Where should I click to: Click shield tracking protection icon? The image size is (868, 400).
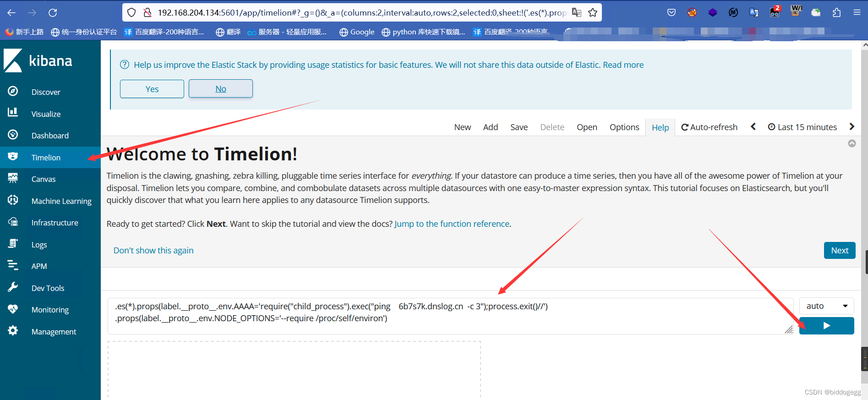pyautogui.click(x=131, y=13)
